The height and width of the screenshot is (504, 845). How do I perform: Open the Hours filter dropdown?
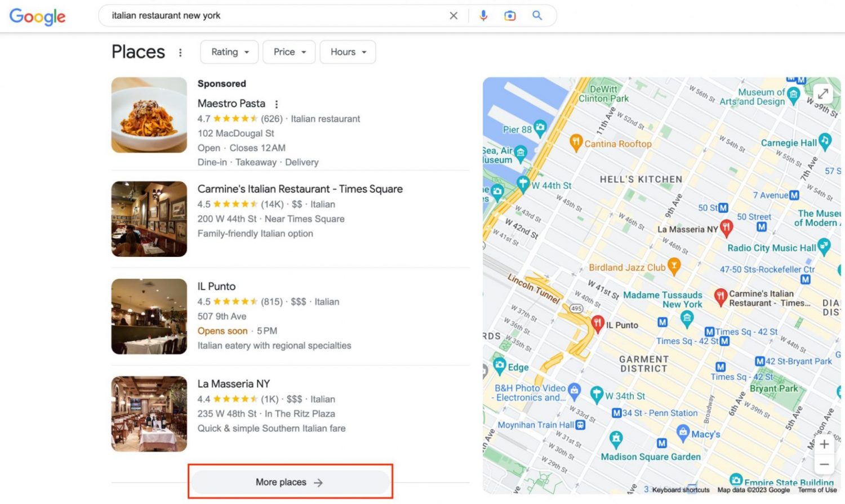coord(348,52)
